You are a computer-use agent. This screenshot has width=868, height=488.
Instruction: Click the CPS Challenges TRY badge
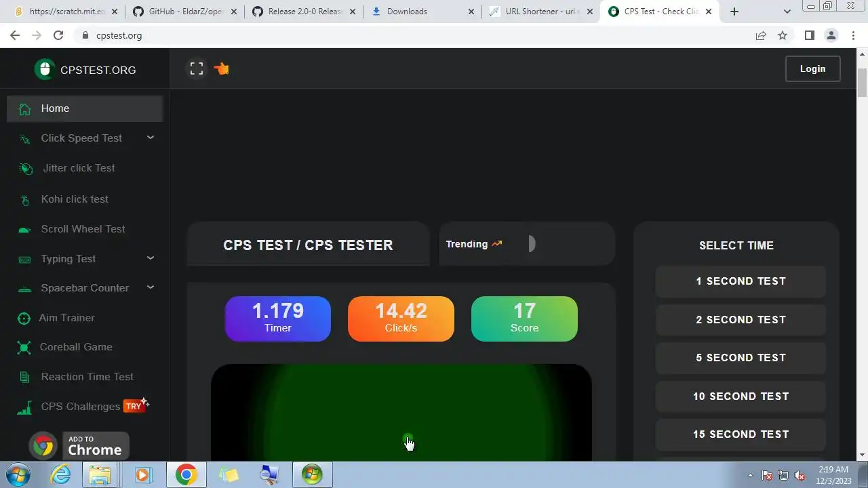coord(135,405)
